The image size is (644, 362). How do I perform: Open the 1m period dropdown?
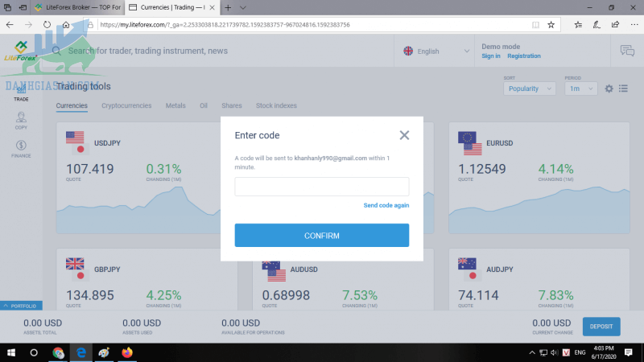coord(580,88)
